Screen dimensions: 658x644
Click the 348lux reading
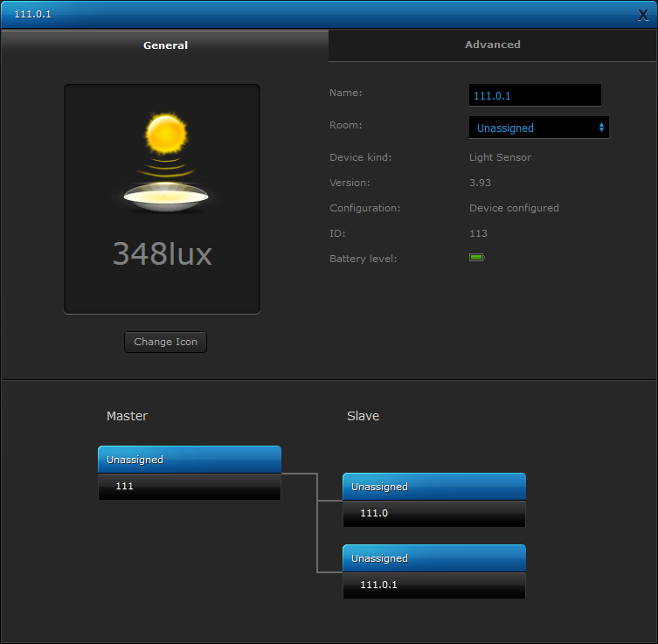click(163, 253)
